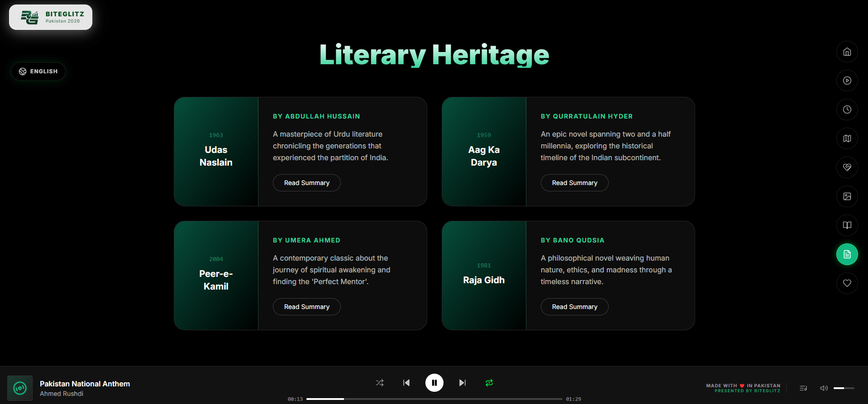Skip to the previous track

pos(406,383)
